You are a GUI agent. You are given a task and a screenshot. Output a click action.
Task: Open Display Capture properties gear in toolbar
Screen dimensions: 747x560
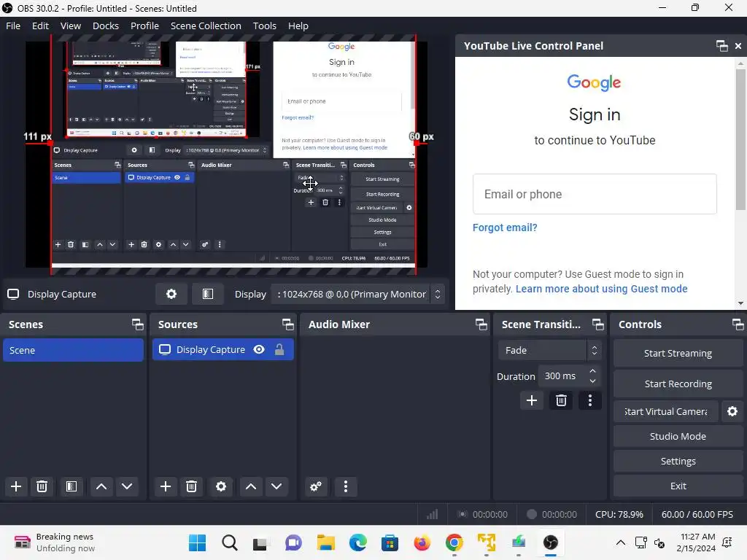tap(171, 294)
